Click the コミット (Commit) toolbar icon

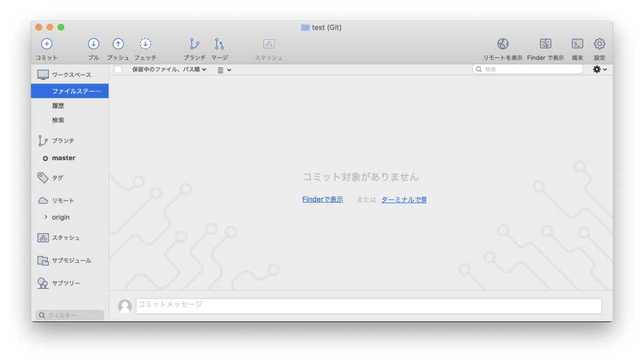(x=46, y=44)
